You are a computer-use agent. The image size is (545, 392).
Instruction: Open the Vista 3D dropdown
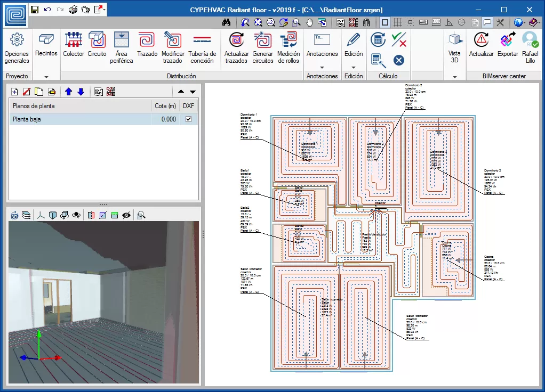coord(454,77)
